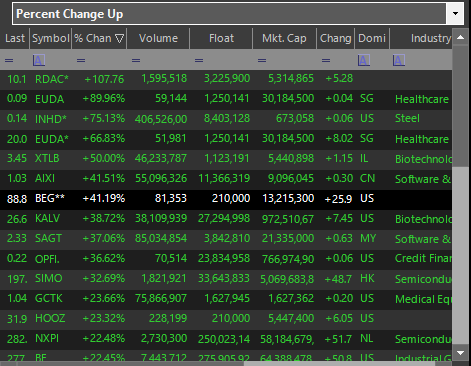Sort by the Chang column header
Viewport: 471px width, 366px height.
[x=335, y=38]
